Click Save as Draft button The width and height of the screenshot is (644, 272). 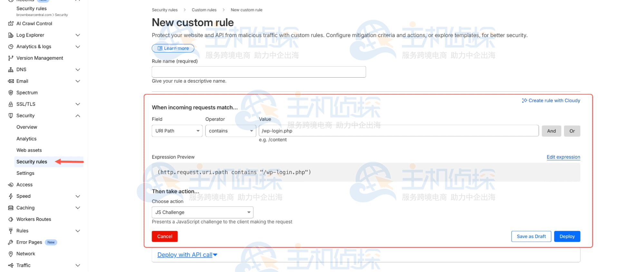coord(531,236)
